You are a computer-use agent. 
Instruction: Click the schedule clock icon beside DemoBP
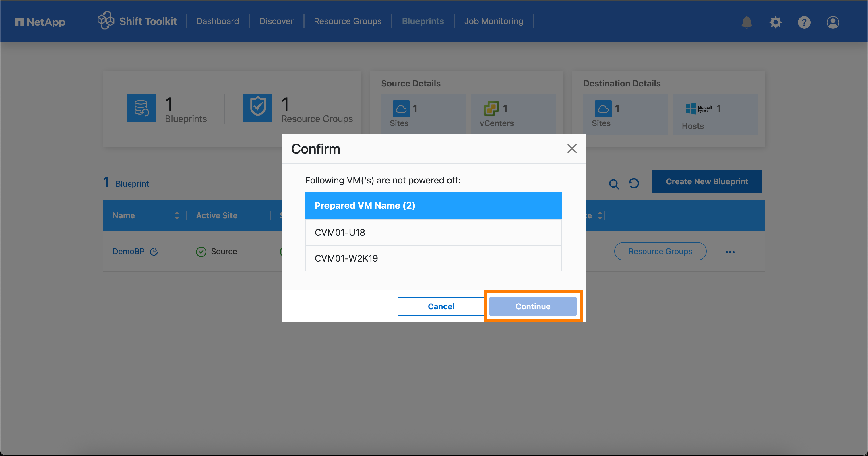(x=154, y=252)
